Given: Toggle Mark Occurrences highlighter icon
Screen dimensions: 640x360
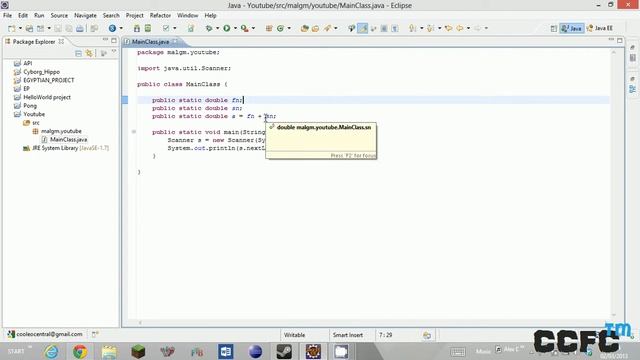Looking at the screenshot, I should tap(362, 28).
